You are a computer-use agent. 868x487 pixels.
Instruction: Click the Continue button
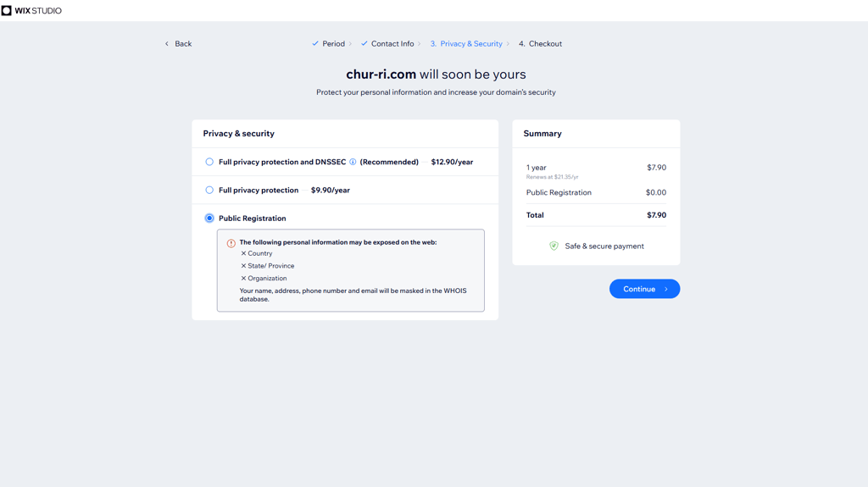tap(644, 289)
